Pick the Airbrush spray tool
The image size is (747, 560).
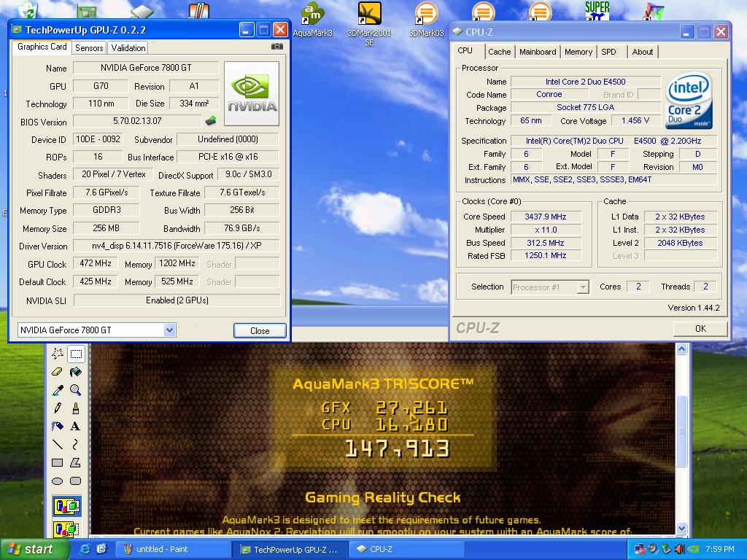[x=57, y=426]
